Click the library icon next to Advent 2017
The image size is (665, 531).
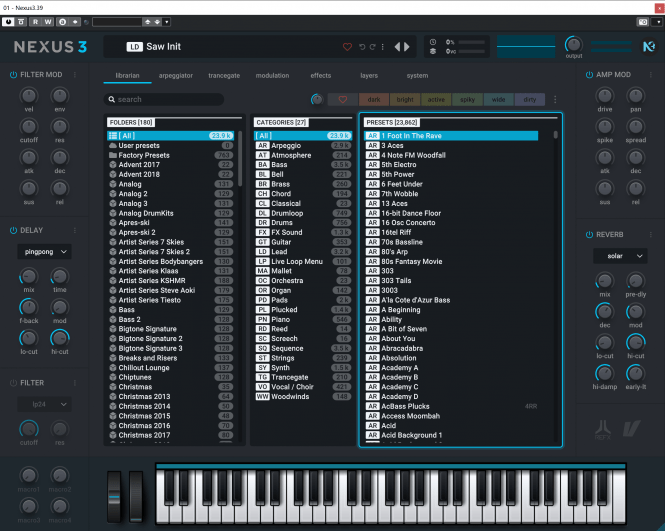pos(113,165)
